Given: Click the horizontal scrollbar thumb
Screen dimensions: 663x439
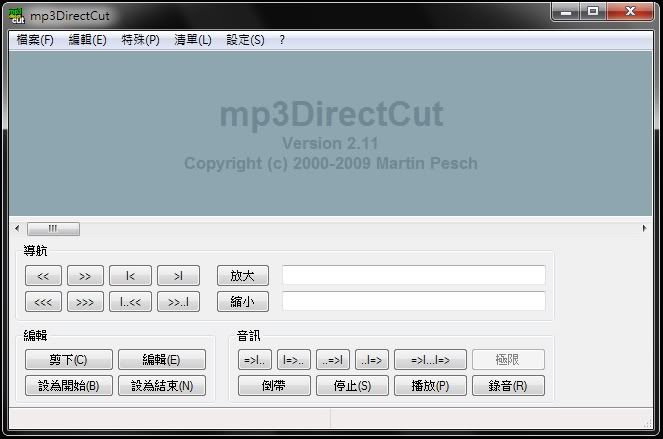Looking at the screenshot, I should (x=53, y=229).
